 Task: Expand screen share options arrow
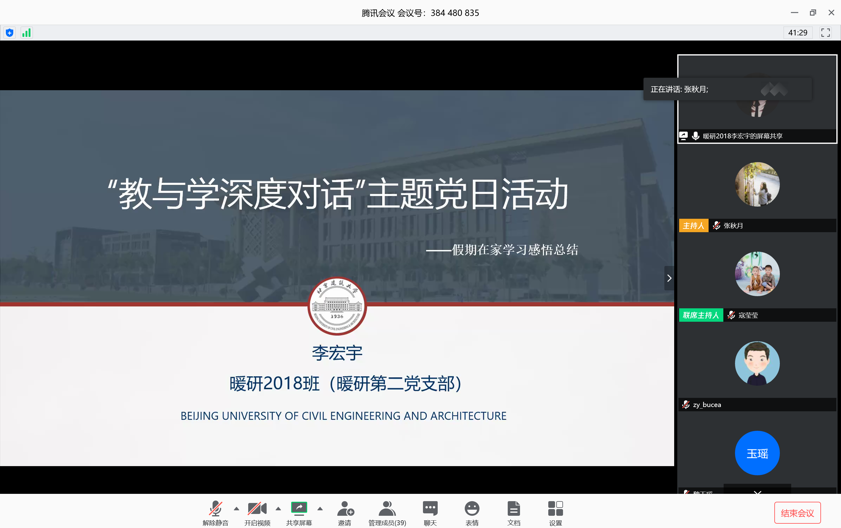(x=320, y=509)
